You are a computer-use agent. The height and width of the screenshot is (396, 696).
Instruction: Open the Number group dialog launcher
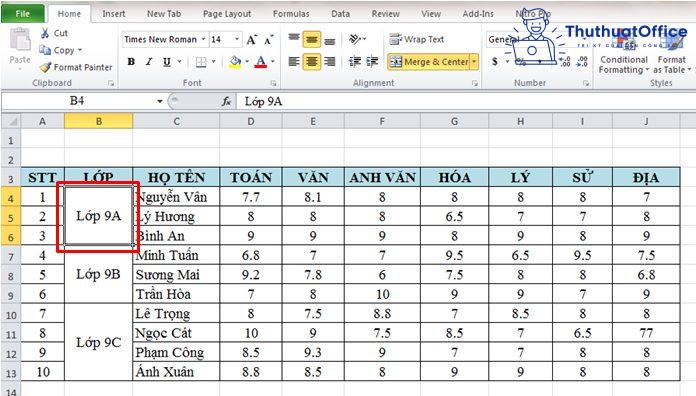click(585, 83)
